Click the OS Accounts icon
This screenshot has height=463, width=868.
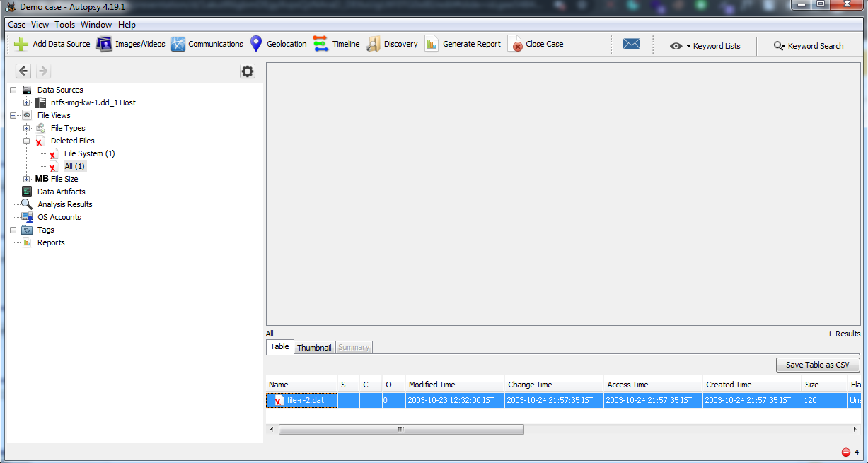tap(27, 217)
